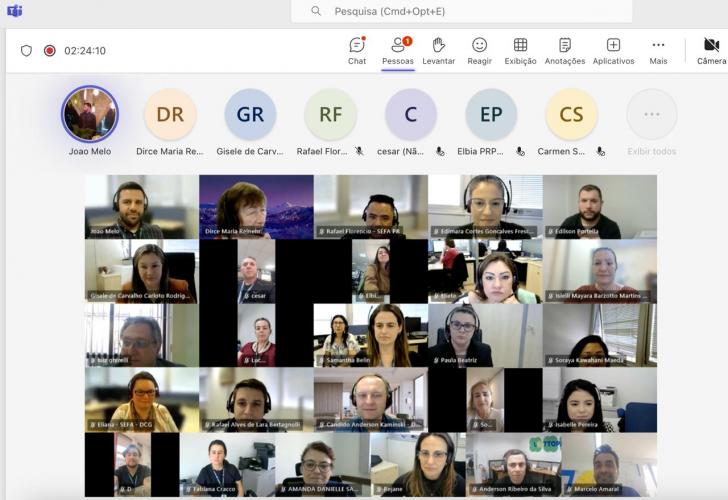The width and height of the screenshot is (728, 500).
Task: Open the Exibição view options
Action: pos(520,50)
